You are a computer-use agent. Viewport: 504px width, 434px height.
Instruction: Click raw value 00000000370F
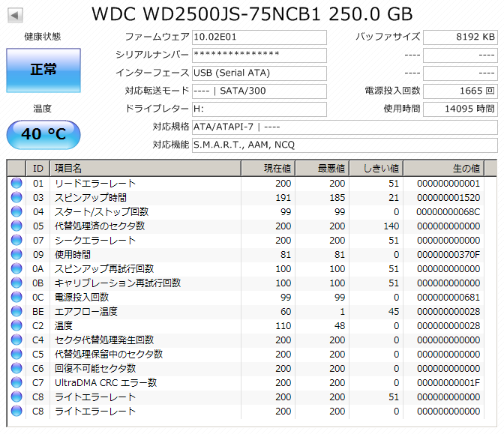coord(448,254)
